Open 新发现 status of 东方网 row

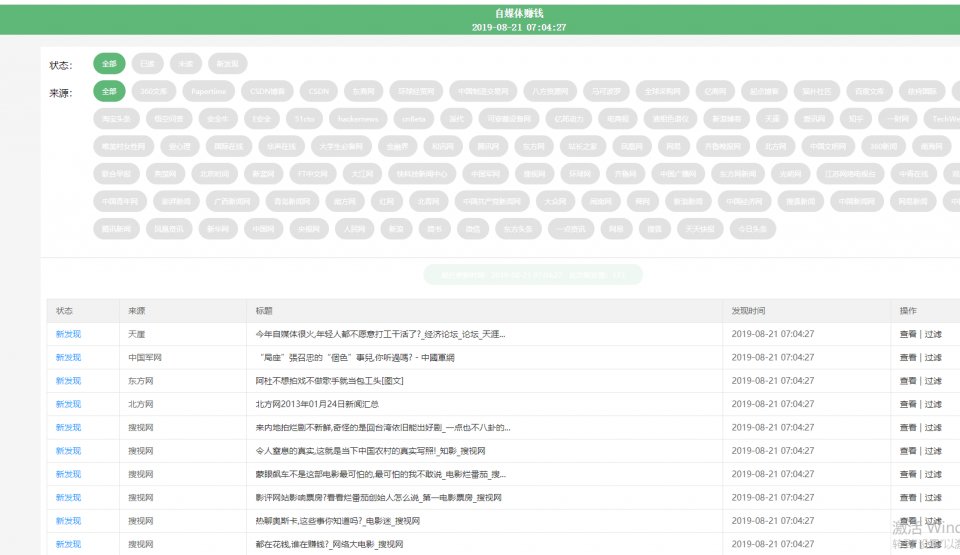(68, 381)
